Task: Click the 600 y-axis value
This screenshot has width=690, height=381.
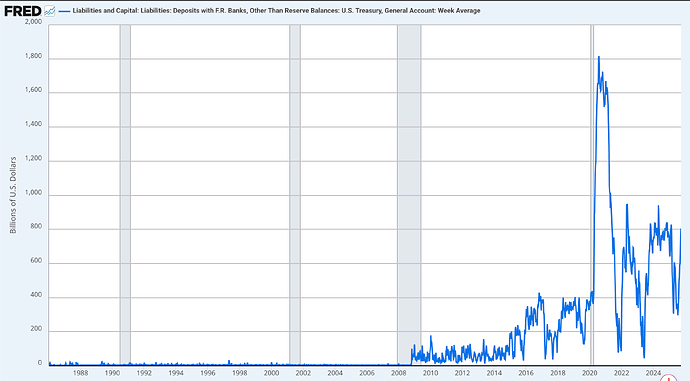Action: click(37, 260)
